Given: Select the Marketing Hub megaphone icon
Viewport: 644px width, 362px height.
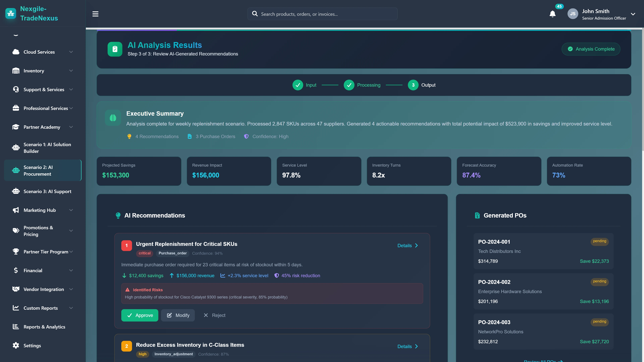Looking at the screenshot, I should pos(16,210).
